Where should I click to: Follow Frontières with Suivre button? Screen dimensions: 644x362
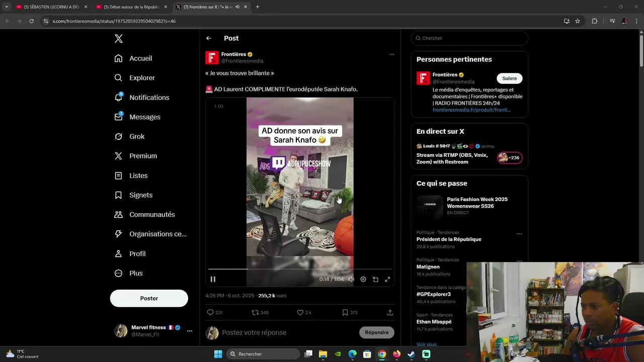coord(509,78)
